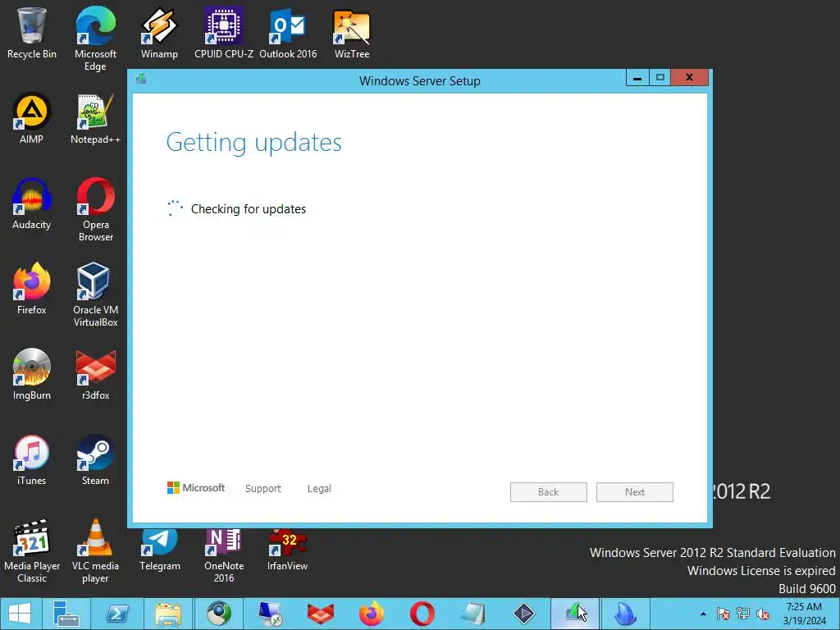This screenshot has width=840, height=630.
Task: Select the Notepad++ desktop shortcut
Action: (x=95, y=118)
